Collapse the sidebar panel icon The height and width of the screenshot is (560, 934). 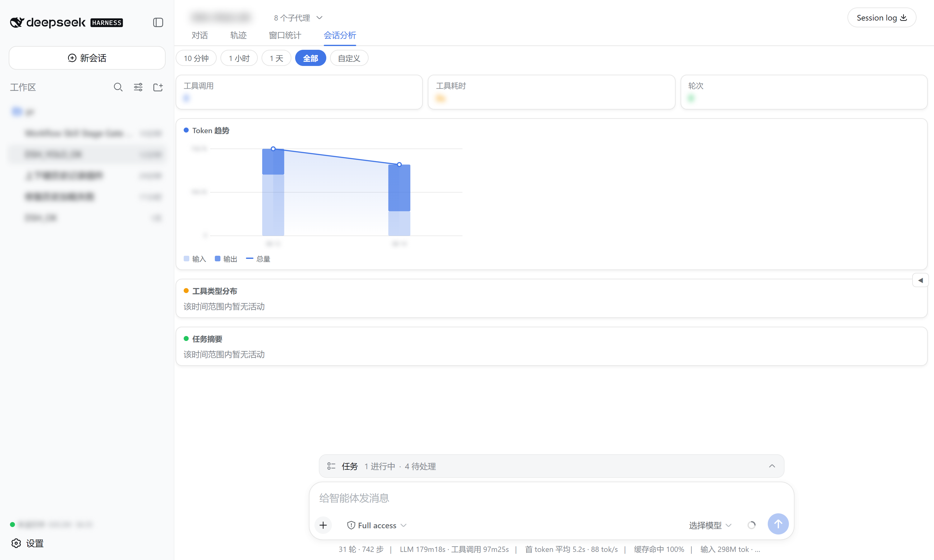coord(158,22)
